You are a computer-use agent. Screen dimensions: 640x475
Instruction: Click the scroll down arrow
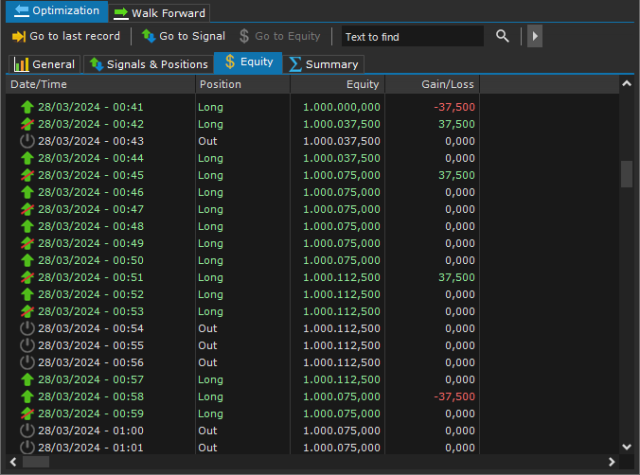coord(627,447)
